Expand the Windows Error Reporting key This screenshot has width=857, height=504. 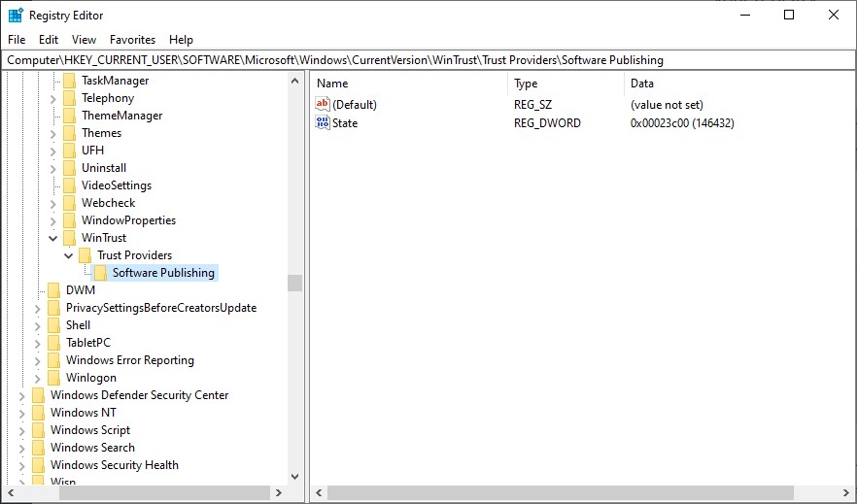tap(37, 361)
